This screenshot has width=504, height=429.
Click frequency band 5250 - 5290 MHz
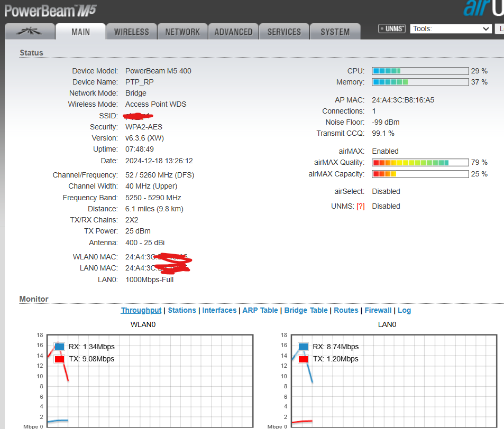[153, 198]
